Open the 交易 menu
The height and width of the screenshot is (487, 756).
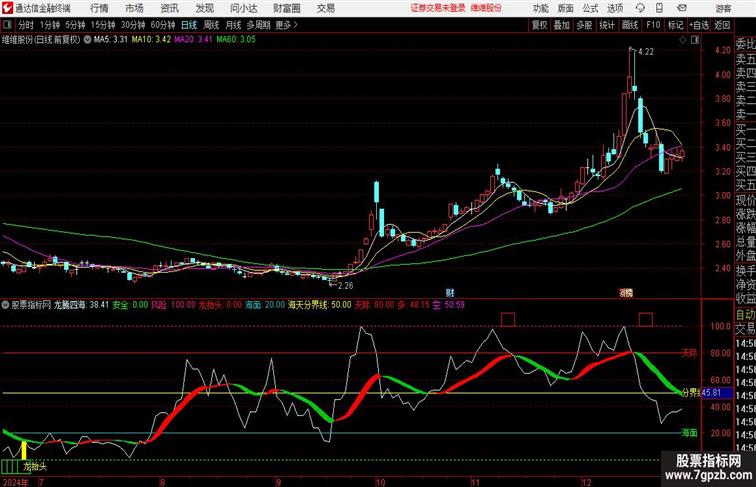pyautogui.click(x=325, y=8)
